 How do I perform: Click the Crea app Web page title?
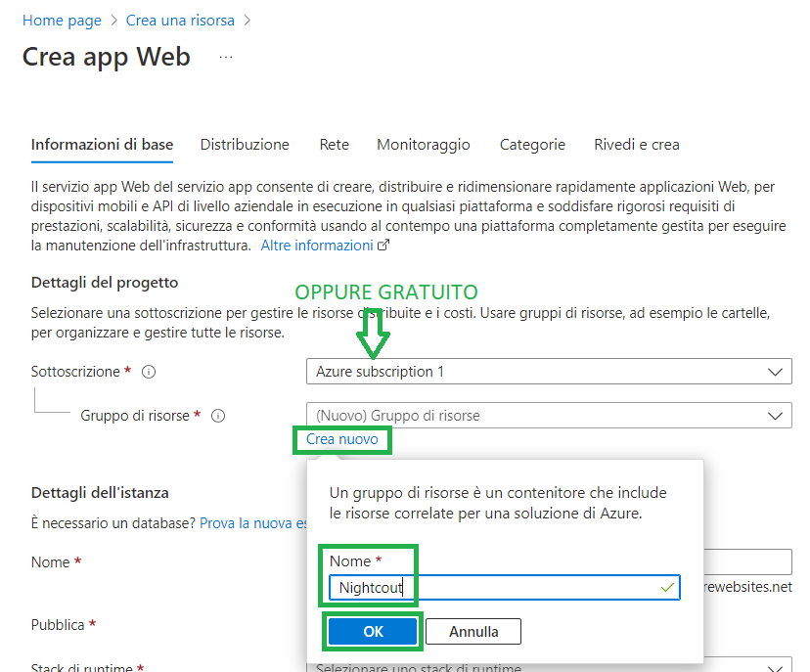pyautogui.click(x=107, y=57)
